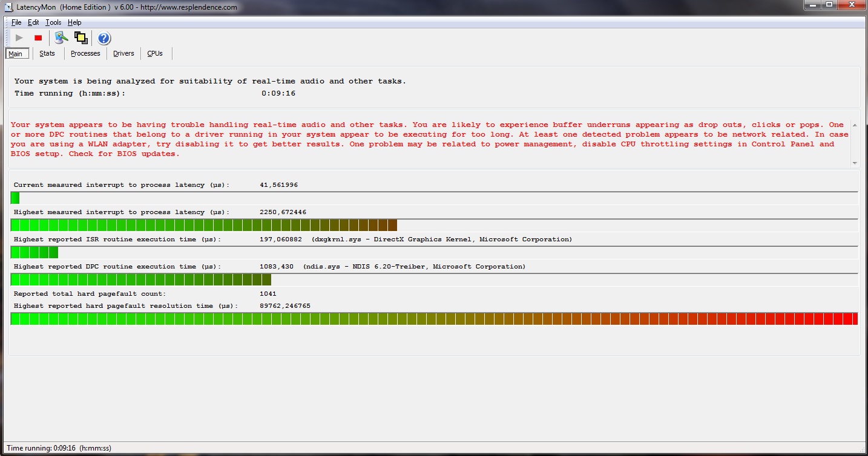Switch to the Processes tab
Viewport: 868px width, 456px height.
tap(85, 53)
